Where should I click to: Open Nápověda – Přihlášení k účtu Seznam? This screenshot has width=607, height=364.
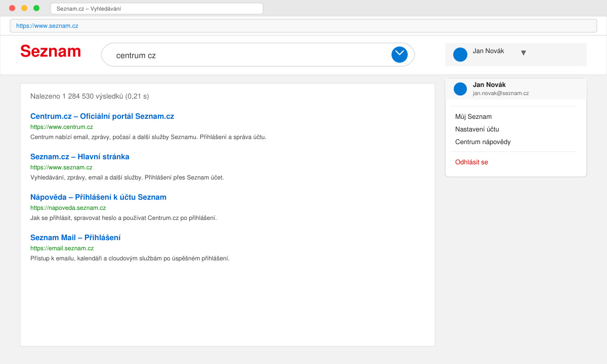(98, 197)
